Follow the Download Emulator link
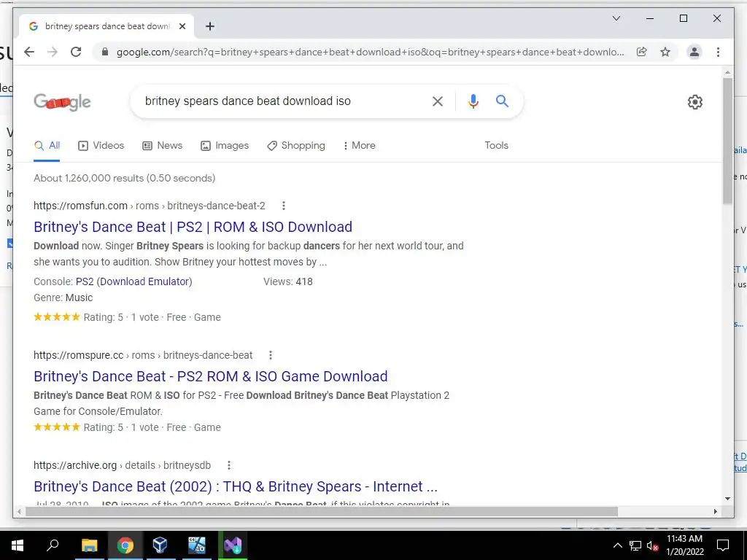Screen dimensions: 747x560 145,281
